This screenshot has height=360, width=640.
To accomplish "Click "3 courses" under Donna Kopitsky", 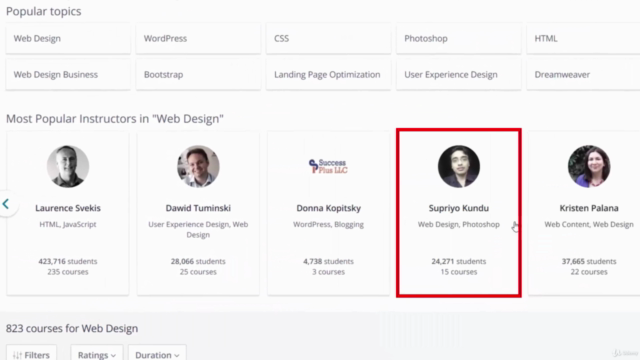I will [x=328, y=272].
